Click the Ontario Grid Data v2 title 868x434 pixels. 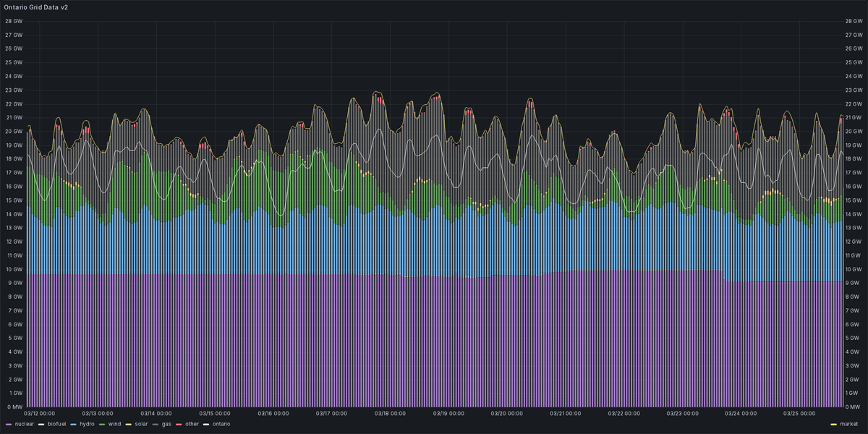[37, 8]
